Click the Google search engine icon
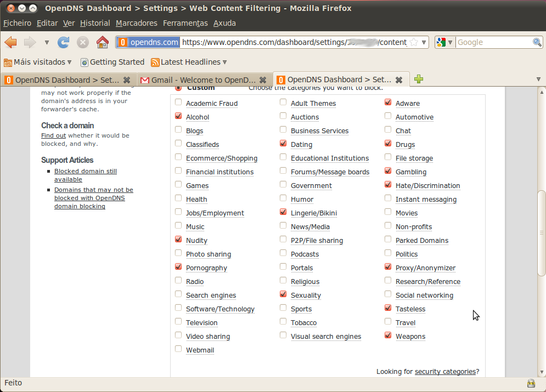The width and height of the screenshot is (546, 392). coord(441,42)
